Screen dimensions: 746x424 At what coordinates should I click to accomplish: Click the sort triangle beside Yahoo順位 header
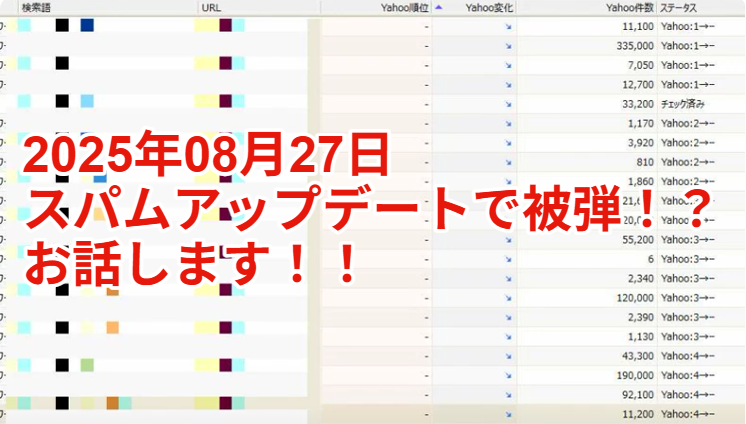(438, 7)
